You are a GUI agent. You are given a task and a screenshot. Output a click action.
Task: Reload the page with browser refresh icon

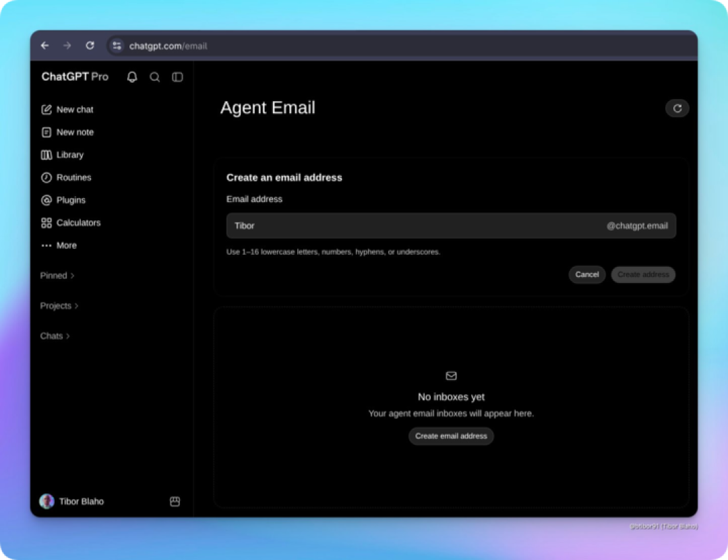(x=90, y=46)
